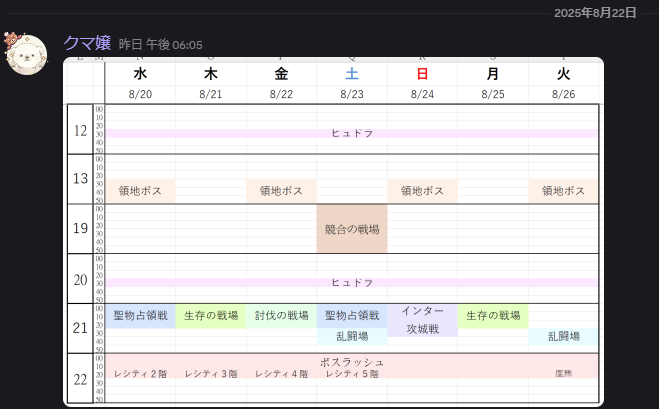Screen dimensions: 659x409
Task: Click the レシティ2階 cell on Wednesday
Action: point(140,373)
